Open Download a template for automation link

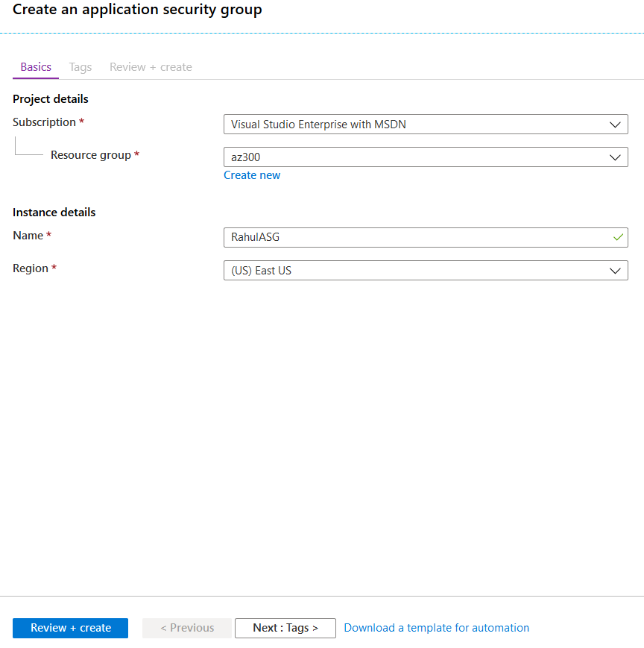pyautogui.click(x=436, y=628)
